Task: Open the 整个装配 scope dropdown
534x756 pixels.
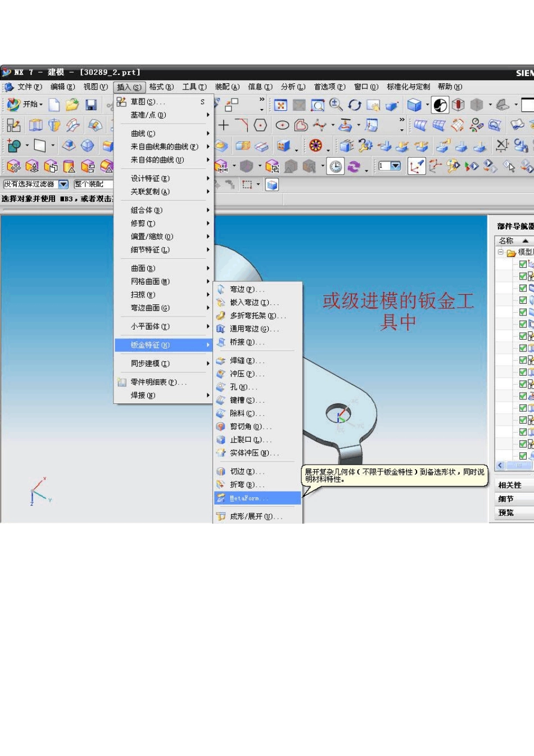Action: pyautogui.click(x=93, y=184)
